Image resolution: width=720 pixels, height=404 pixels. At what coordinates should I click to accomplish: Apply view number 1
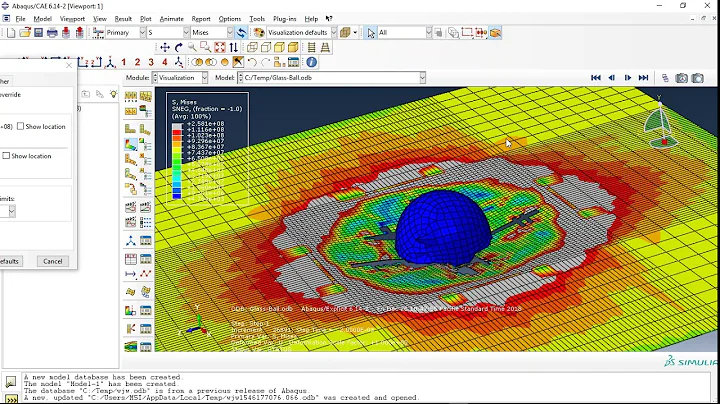pyautogui.click(x=124, y=62)
